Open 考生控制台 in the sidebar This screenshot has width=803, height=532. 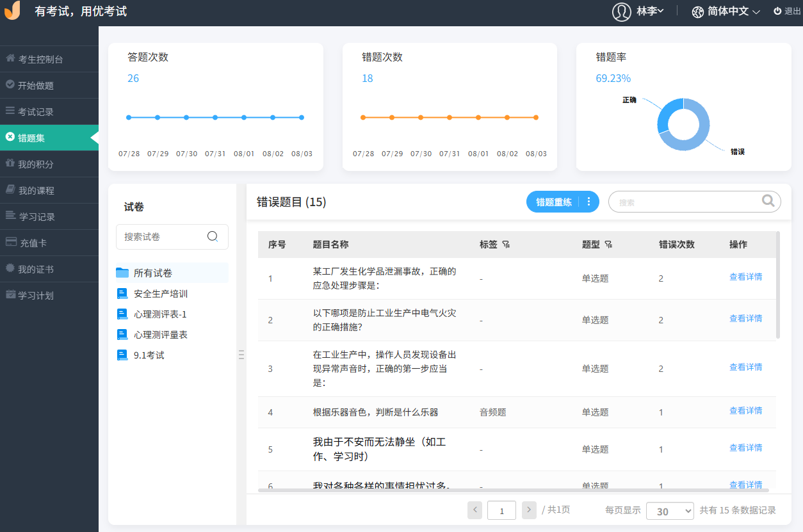49,59
